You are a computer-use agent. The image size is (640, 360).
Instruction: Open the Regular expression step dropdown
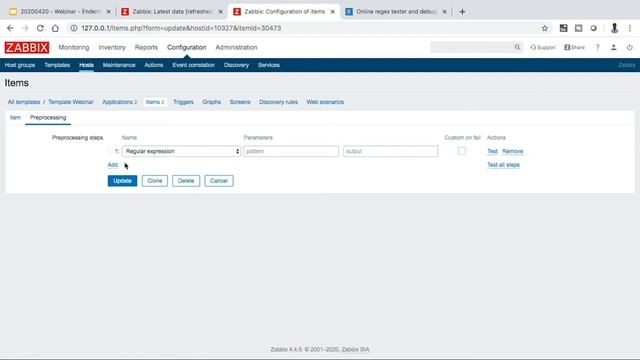click(181, 151)
